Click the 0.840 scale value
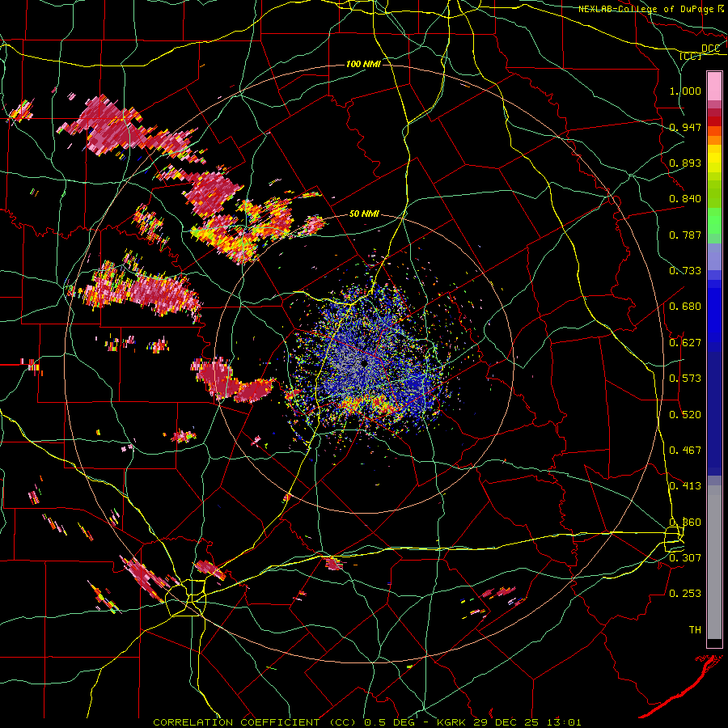728x728 pixels. 685,199
